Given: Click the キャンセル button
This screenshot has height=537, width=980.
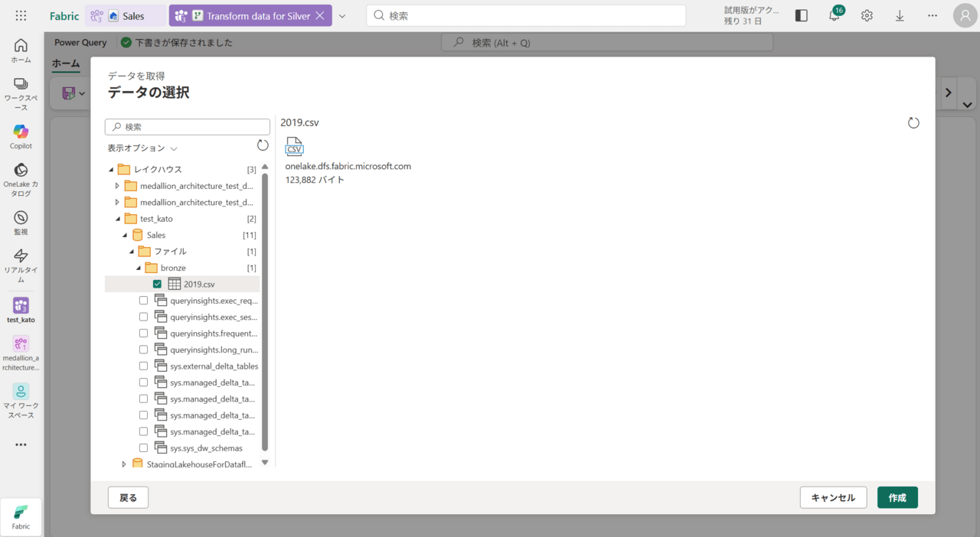Looking at the screenshot, I should point(833,497).
